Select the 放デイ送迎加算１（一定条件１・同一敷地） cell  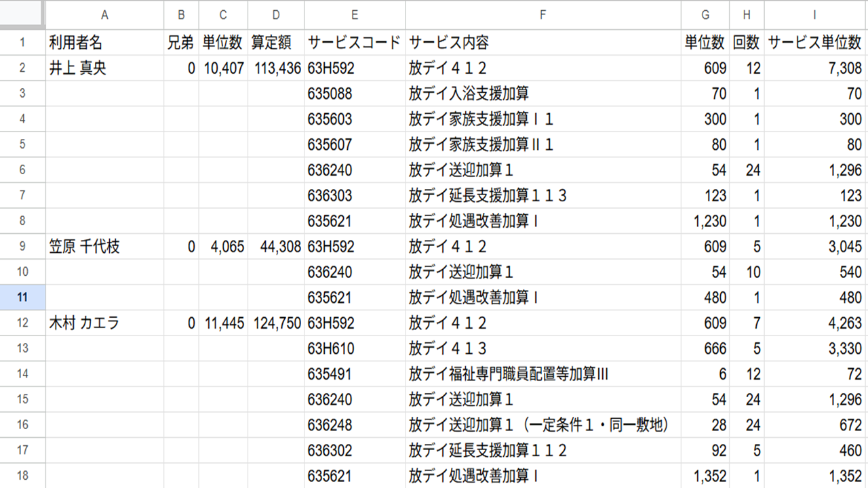click(542, 425)
